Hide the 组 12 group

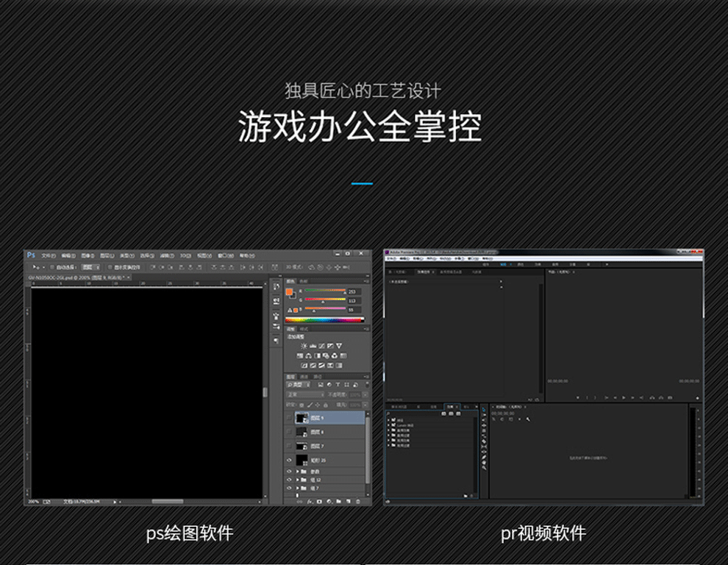pos(289,480)
